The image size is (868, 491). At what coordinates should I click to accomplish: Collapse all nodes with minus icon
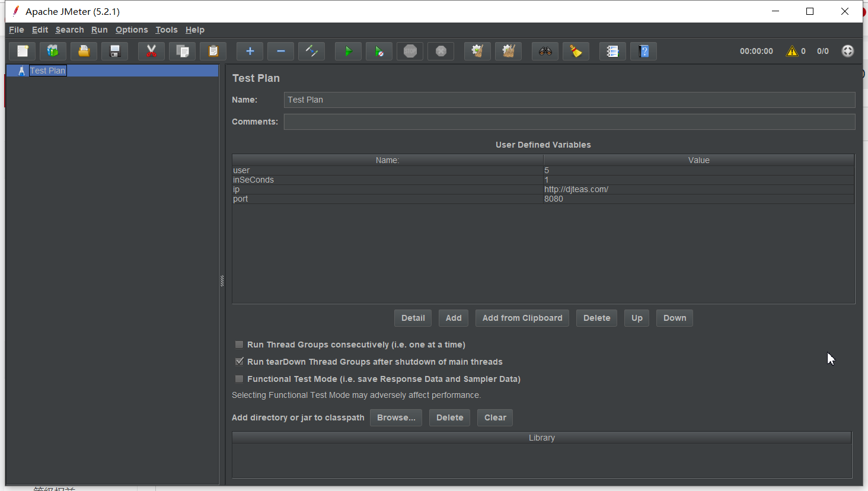coord(281,51)
